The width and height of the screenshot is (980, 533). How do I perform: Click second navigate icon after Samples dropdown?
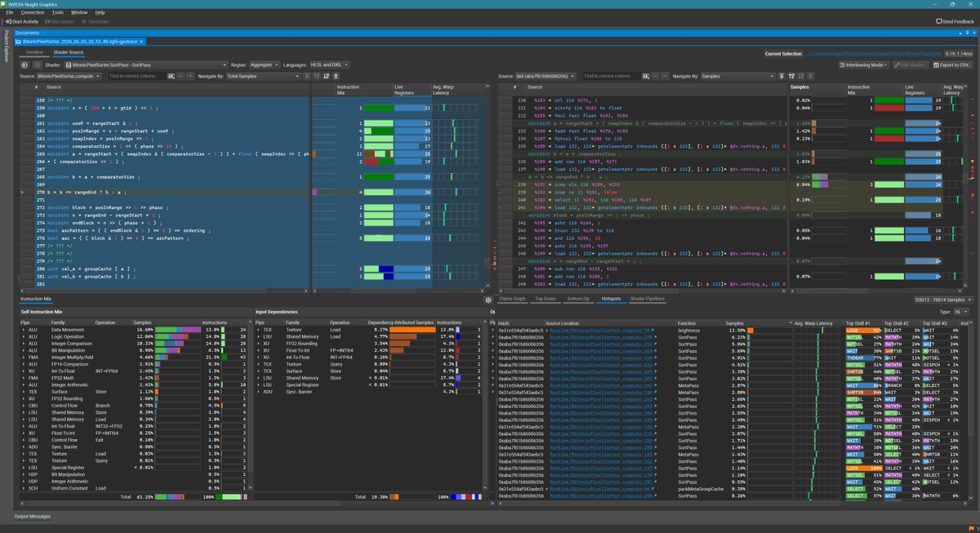[792, 76]
